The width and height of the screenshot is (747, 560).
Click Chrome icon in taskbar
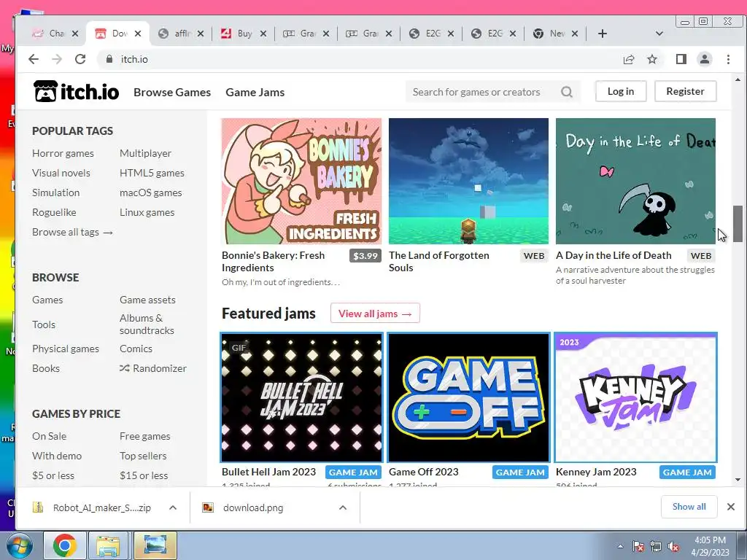65,545
